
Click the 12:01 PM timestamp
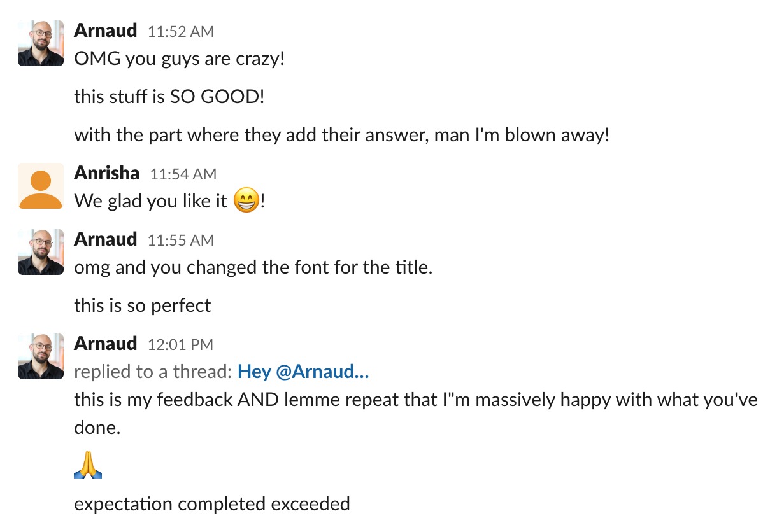point(180,344)
